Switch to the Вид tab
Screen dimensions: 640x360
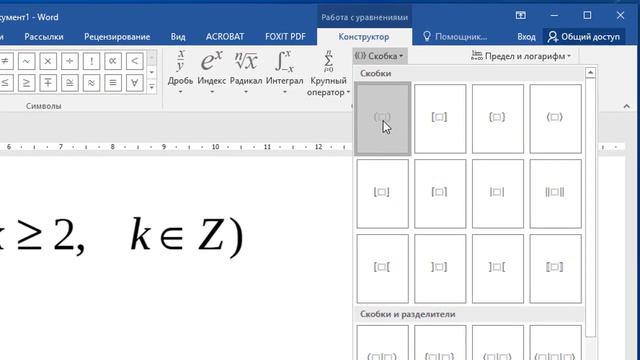pyautogui.click(x=178, y=37)
